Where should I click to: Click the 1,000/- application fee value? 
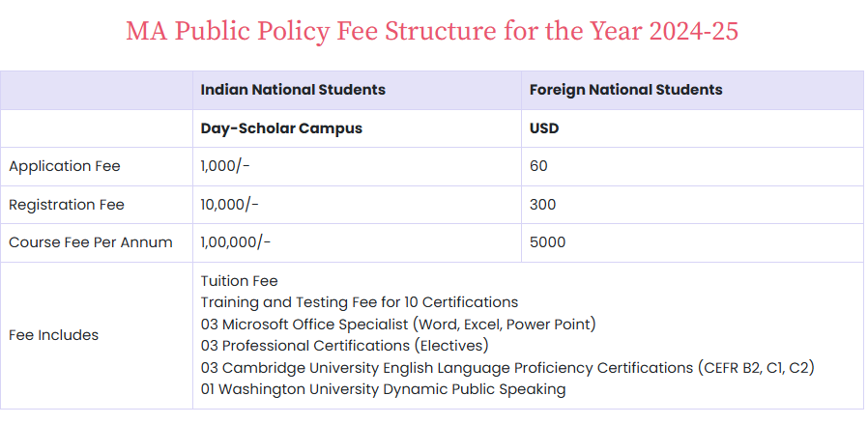click(225, 166)
